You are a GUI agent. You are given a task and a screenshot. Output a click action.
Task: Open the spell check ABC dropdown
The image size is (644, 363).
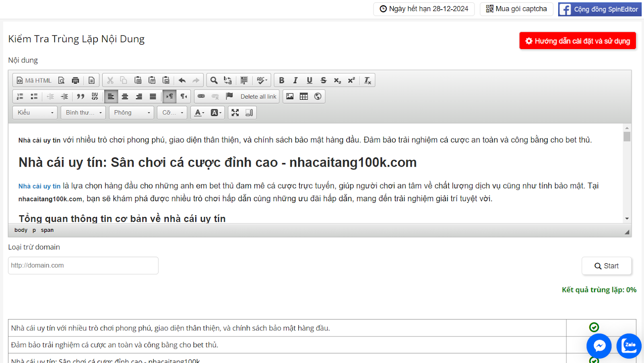tap(262, 80)
